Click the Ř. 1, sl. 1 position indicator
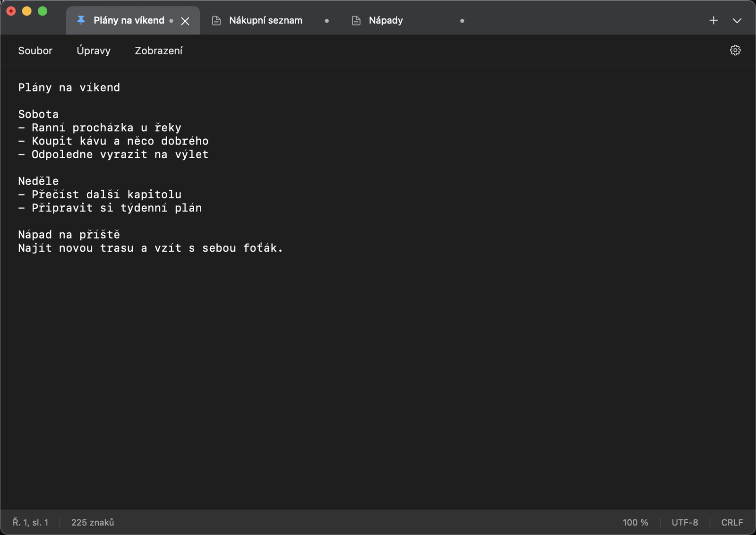Screen dimensions: 756x535 (30, 522)
